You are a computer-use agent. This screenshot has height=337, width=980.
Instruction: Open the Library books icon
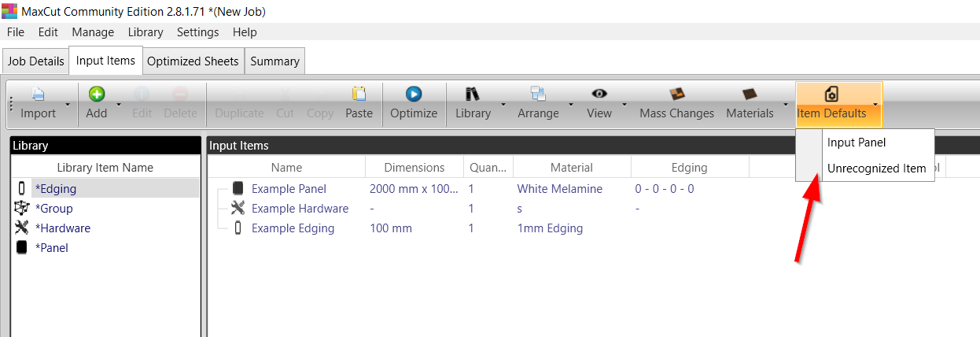(x=473, y=95)
